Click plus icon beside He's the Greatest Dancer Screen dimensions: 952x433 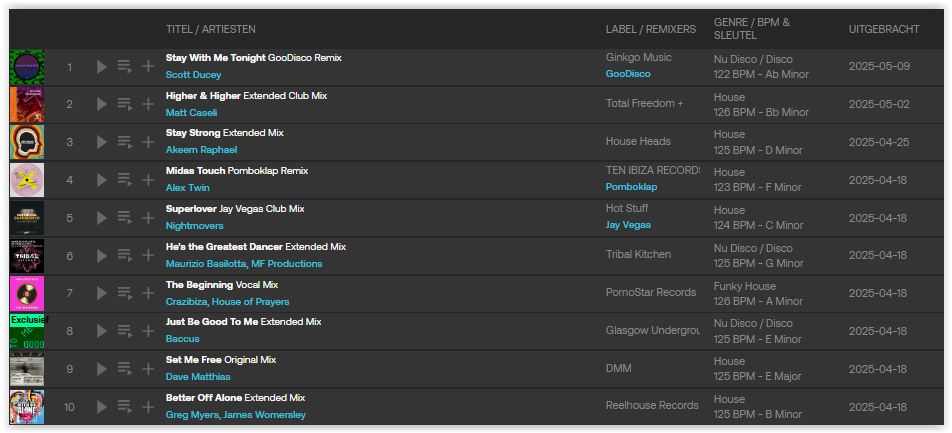pos(148,256)
